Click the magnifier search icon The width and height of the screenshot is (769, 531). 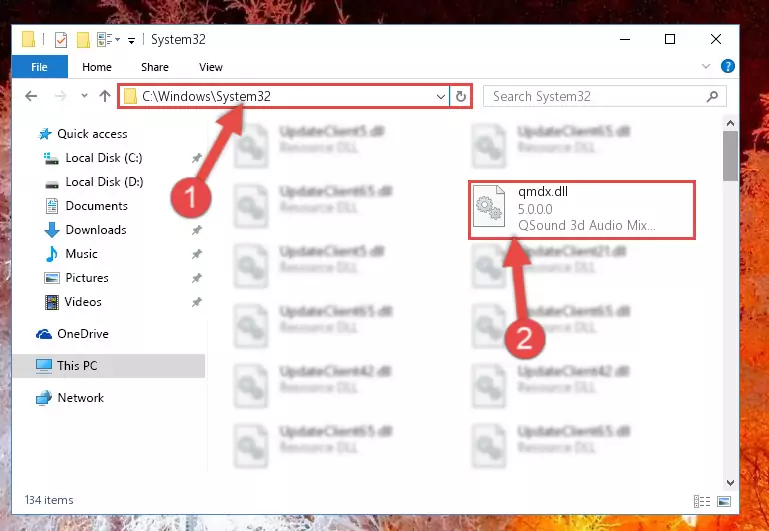click(712, 97)
